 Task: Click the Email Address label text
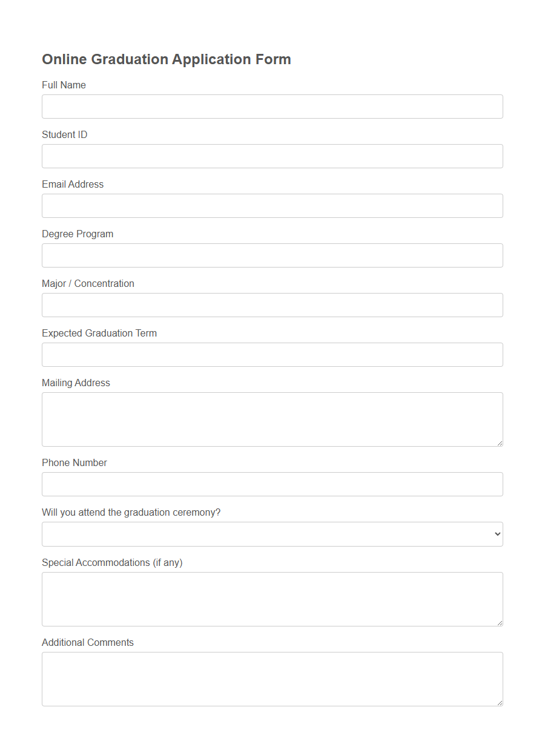tap(72, 184)
